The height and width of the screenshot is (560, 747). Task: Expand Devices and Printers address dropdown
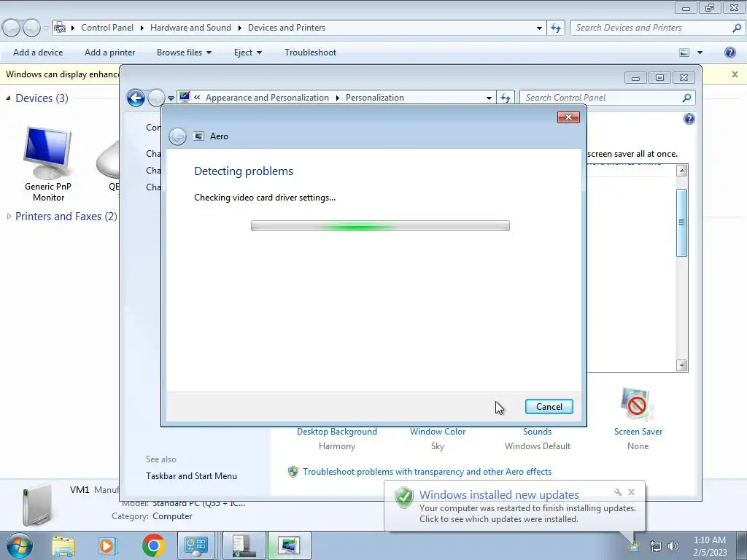click(x=539, y=28)
